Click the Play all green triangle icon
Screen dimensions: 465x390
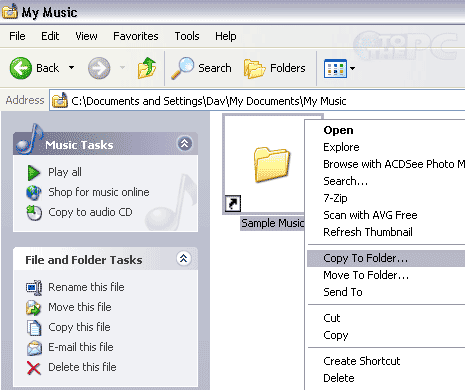point(34,172)
